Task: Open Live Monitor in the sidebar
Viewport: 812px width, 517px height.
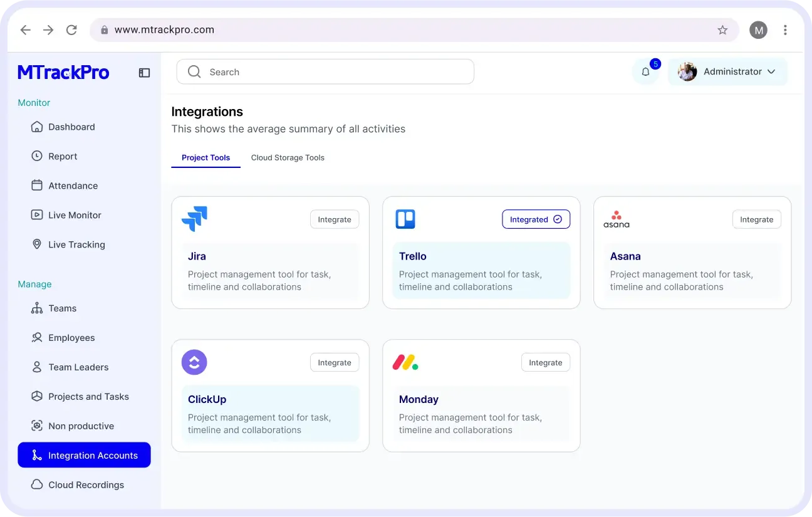Action: (x=75, y=215)
